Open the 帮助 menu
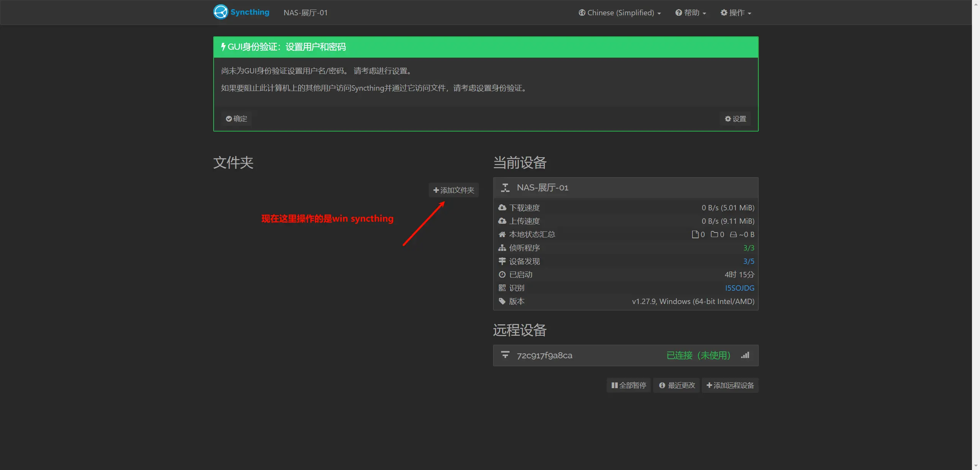980x470 pixels. [x=691, y=12]
